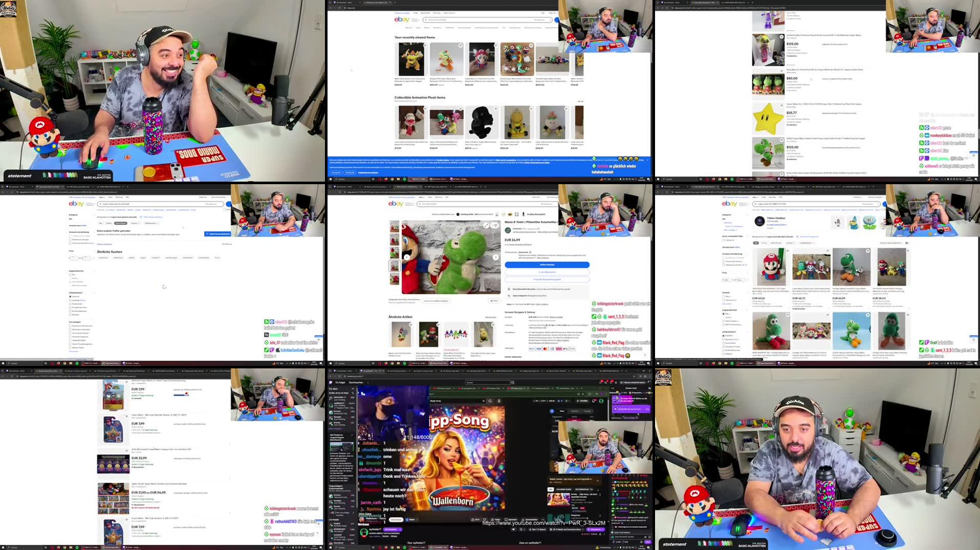Select the Yoshi plush gallery thumbnail
This screenshot has width=980, height=550.
pos(394,266)
